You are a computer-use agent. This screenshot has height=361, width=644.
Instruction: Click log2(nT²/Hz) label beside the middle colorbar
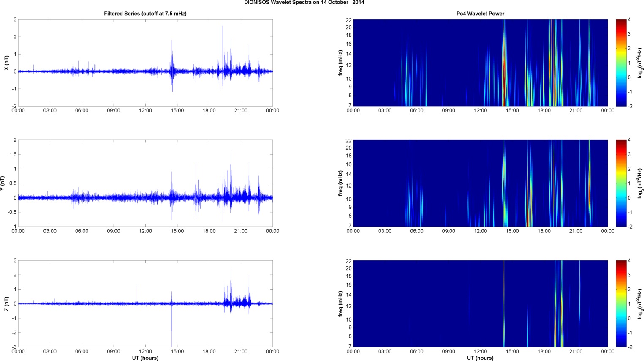[x=640, y=183]
